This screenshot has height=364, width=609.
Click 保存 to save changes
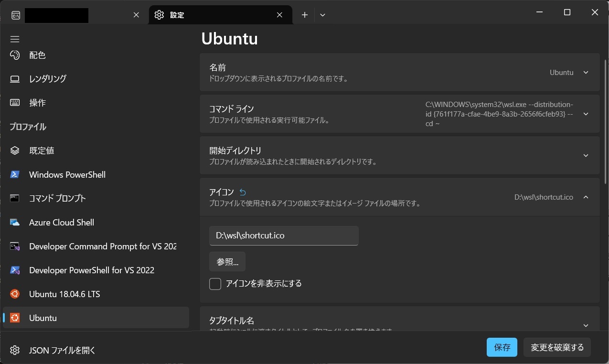tap(502, 347)
